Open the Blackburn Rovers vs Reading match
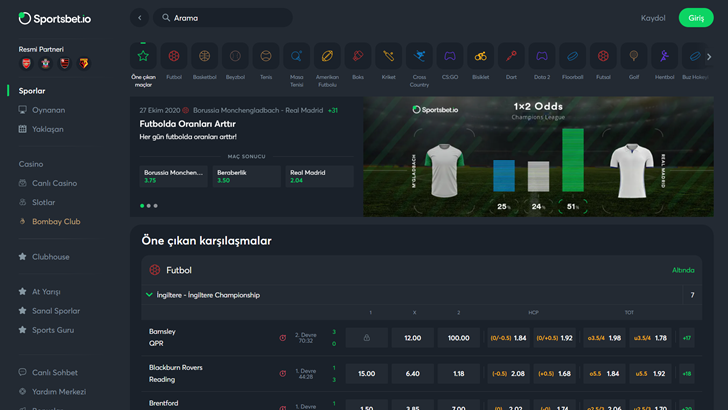Screen dimensions: 728x410 [176, 373]
